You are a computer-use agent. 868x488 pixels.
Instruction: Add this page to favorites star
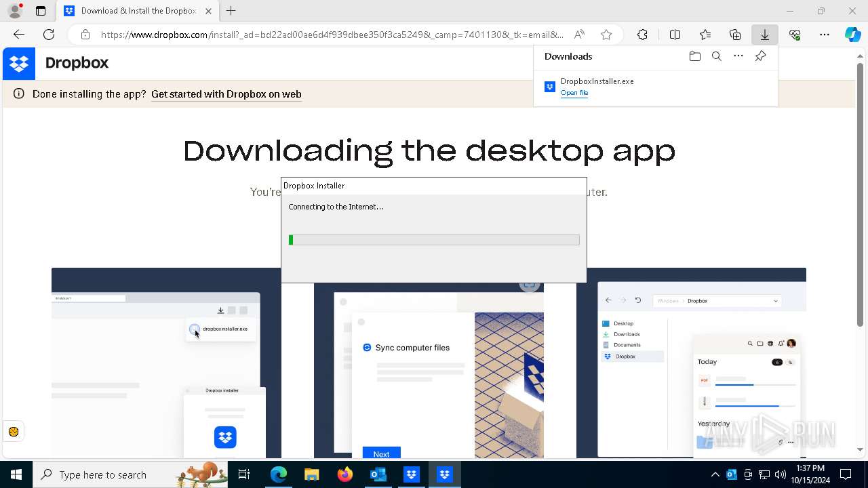click(x=606, y=35)
